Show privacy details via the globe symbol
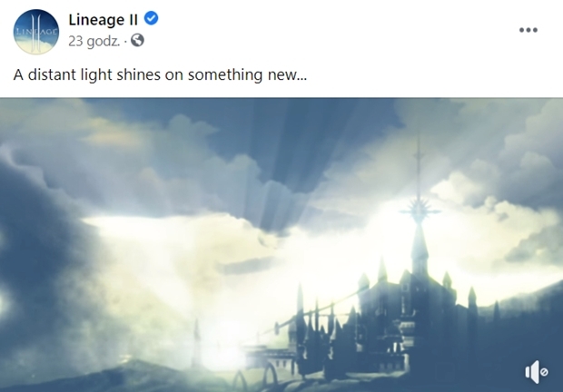563x392 pixels. point(137,41)
